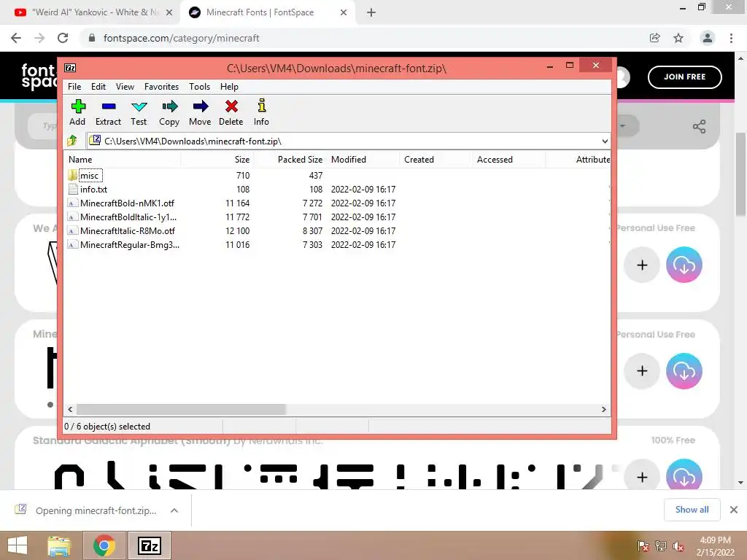Open the Info tool in 7-Zip
The width and height of the screenshot is (747, 560).
261,112
